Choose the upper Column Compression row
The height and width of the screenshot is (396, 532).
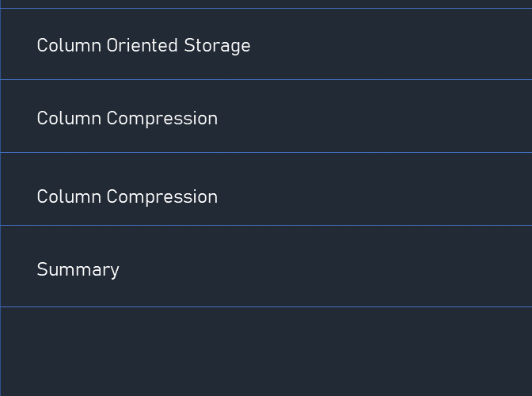[266, 116]
